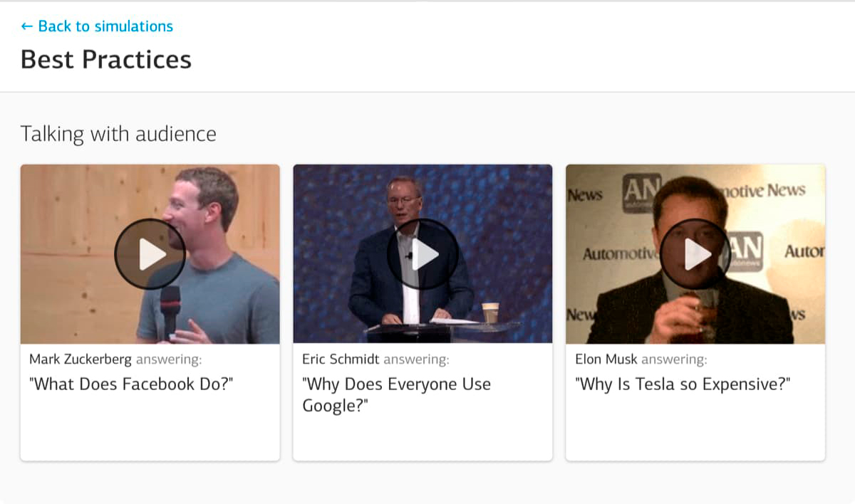Click the Talking with audience section heading
855x504 pixels.
[x=118, y=134]
